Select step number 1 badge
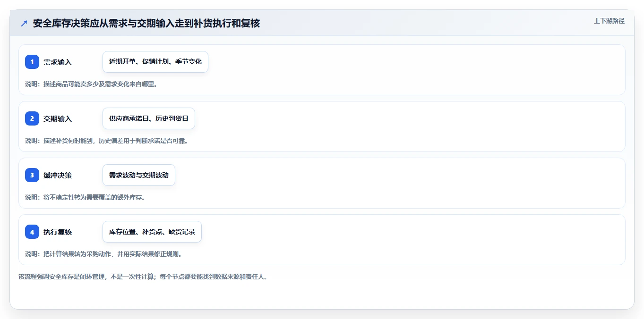 pyautogui.click(x=32, y=62)
